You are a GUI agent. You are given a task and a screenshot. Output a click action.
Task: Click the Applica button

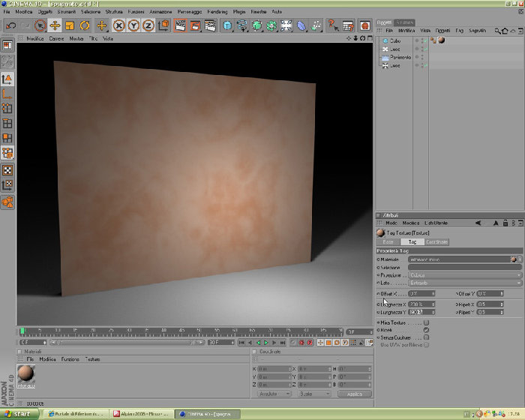[355, 394]
